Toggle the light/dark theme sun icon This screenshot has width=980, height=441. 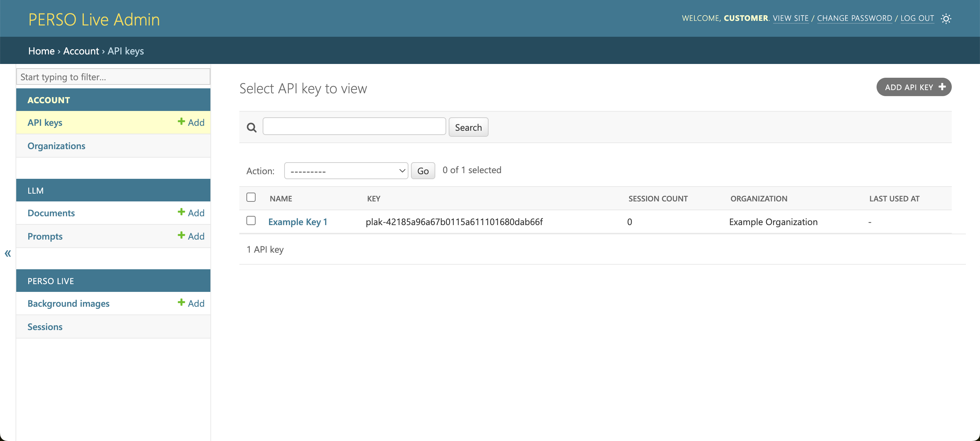click(946, 18)
